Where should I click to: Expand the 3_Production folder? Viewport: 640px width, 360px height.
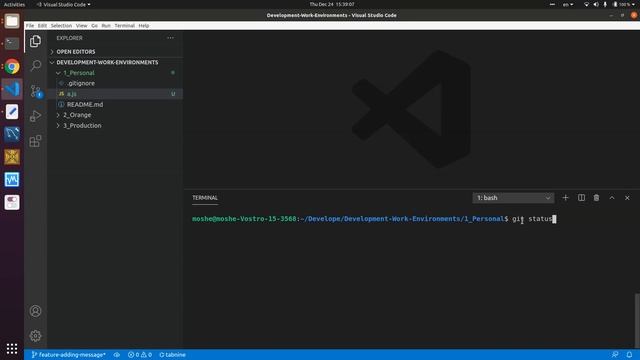115,126
